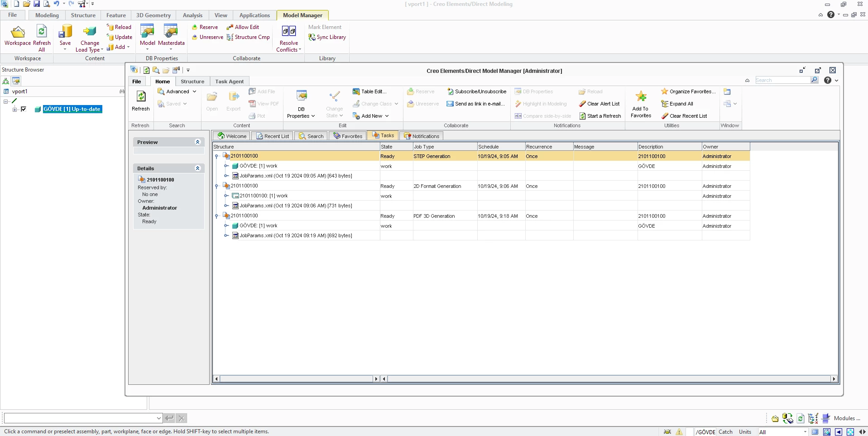
Task: Collapse STEP Generation task row
Action: coord(216,156)
